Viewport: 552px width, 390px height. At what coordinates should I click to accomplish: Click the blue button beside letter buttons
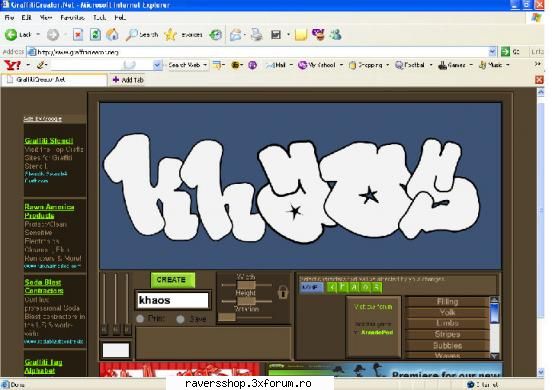[x=312, y=287]
